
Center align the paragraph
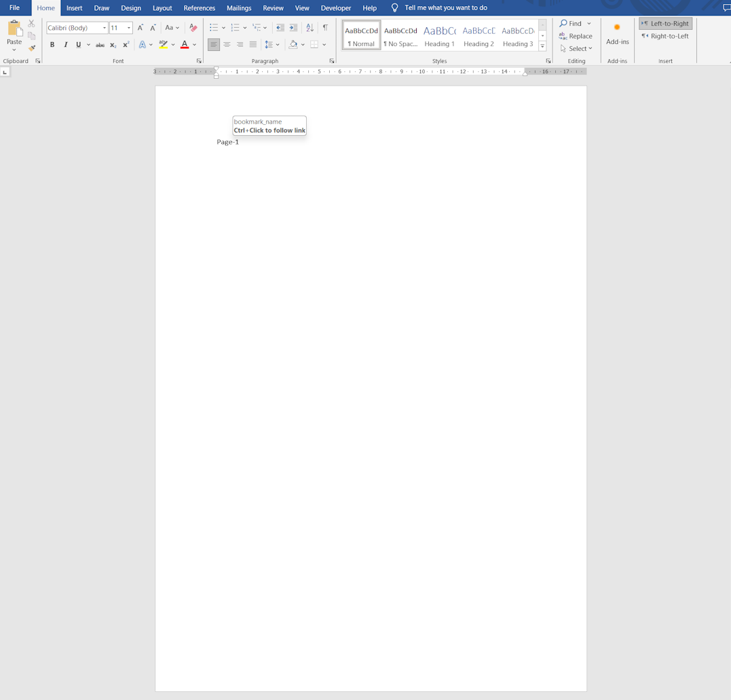click(227, 45)
